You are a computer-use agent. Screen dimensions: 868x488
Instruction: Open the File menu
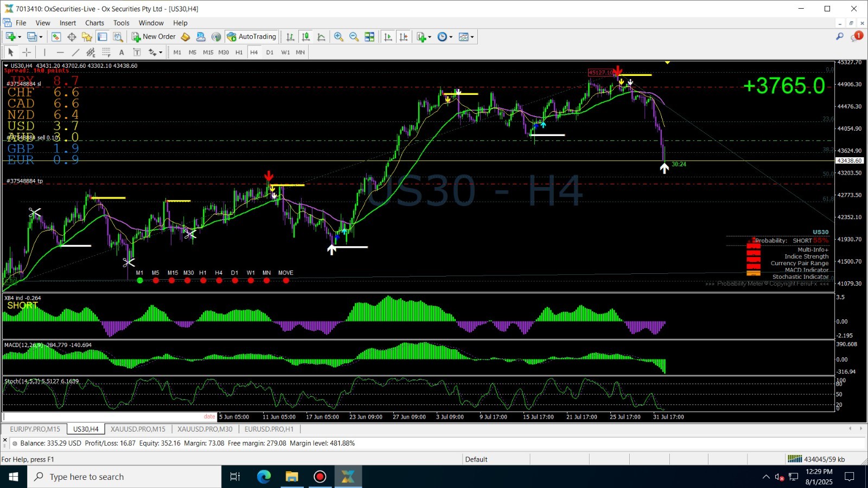click(x=21, y=23)
